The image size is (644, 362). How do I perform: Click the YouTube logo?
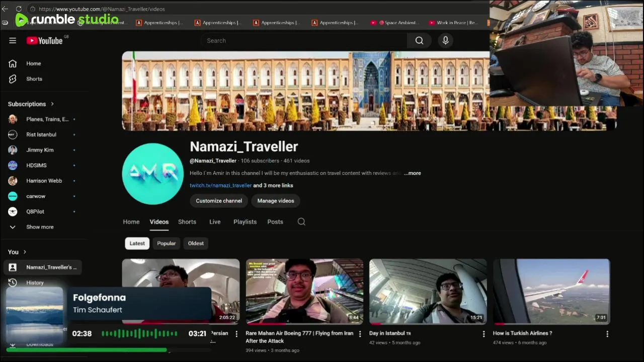pyautogui.click(x=45, y=41)
